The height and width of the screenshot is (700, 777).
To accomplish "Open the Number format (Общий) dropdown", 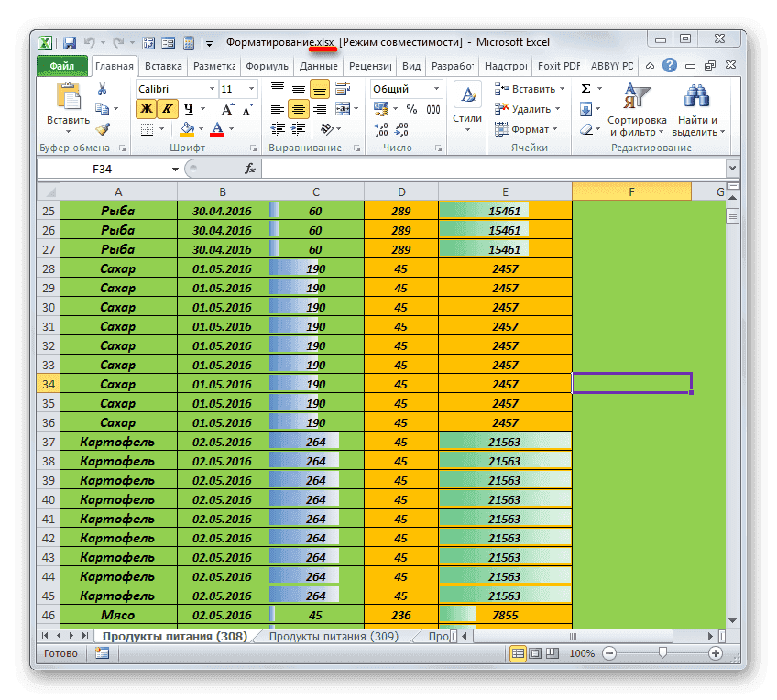I will (436, 89).
